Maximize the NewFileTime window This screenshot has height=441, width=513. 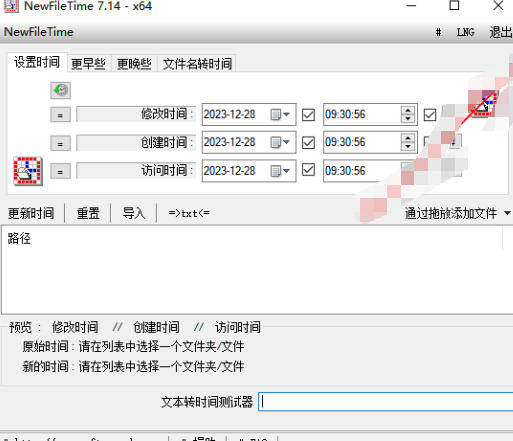point(454,6)
